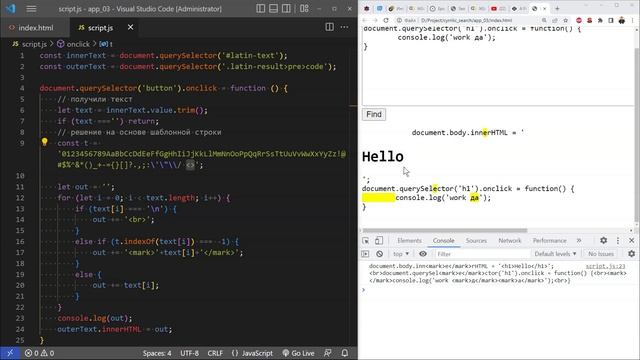This screenshot has height=360, width=640.
Task: Close the script.js editor tab
Action: point(130,27)
